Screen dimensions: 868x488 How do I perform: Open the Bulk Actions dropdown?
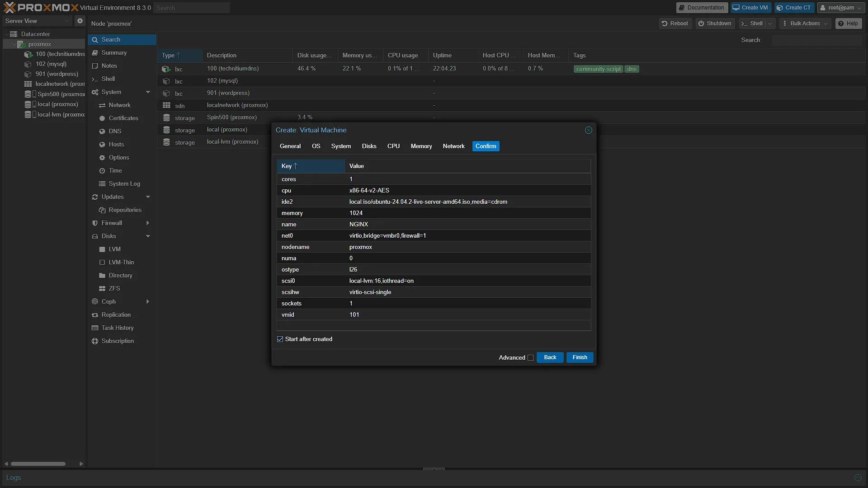(x=805, y=23)
